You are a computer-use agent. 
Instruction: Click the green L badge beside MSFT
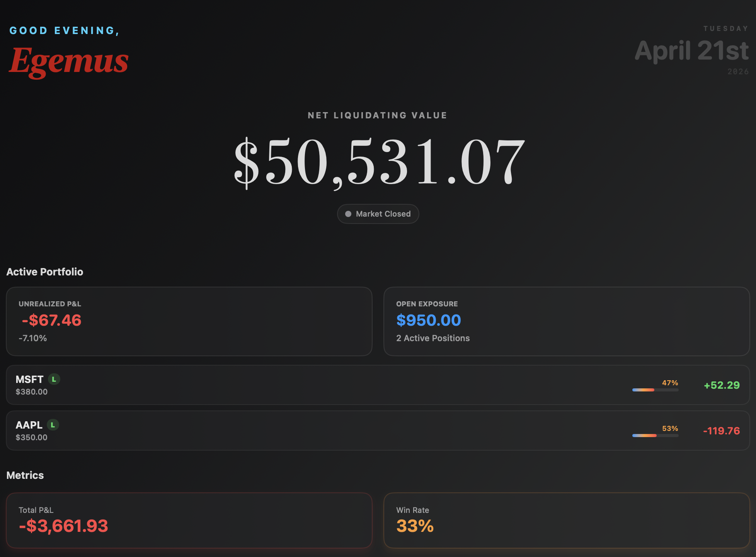[x=54, y=379]
